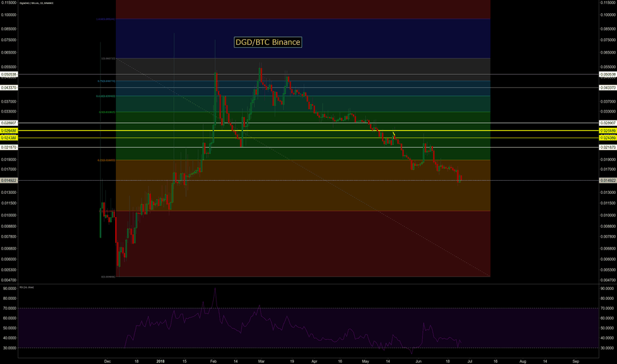The width and height of the screenshot is (617, 364).
Task: Click the Aug label on the time axis
Action: click(522, 361)
